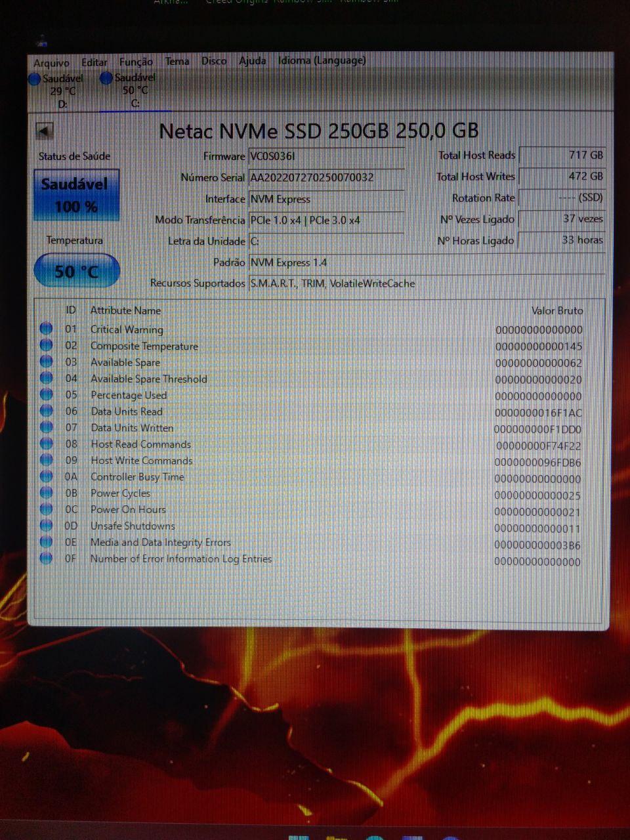The image size is (630, 840).
Task: Click the Rotation Rate value field
Action: click(562, 198)
